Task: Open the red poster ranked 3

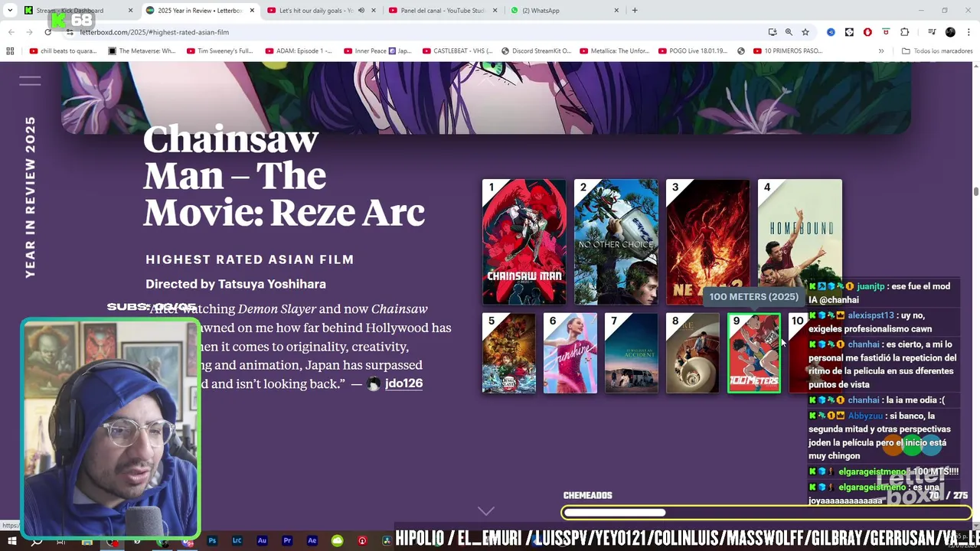Action: click(x=708, y=242)
